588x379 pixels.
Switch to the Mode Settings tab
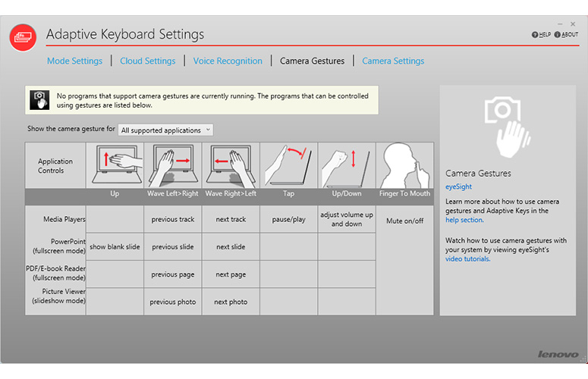(x=74, y=61)
